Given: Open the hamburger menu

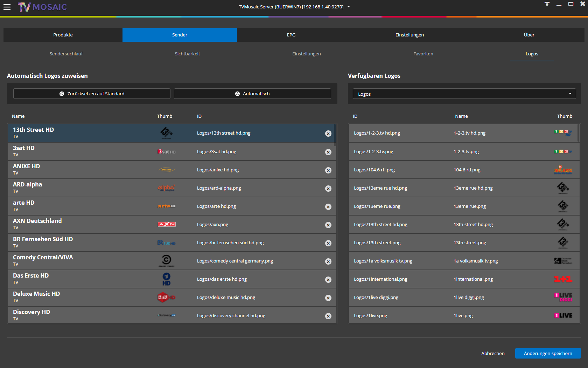Looking at the screenshot, I should click(x=7, y=7).
